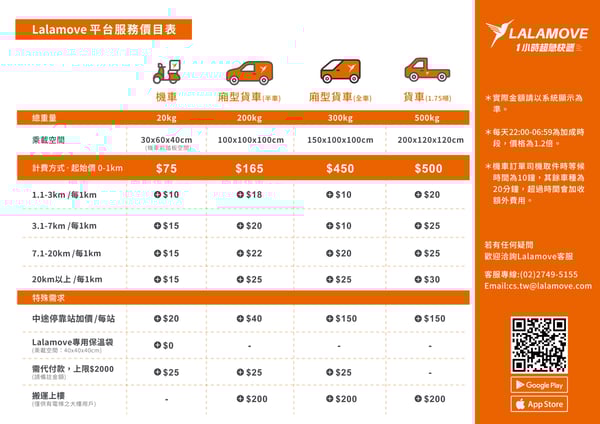Select the 廂型貨車(半車) column label
The height and width of the screenshot is (424, 600).
pyautogui.click(x=249, y=97)
